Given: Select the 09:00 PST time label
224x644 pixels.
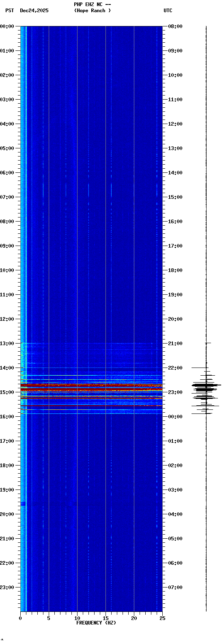Looking at the screenshot, I should [x=7, y=246].
